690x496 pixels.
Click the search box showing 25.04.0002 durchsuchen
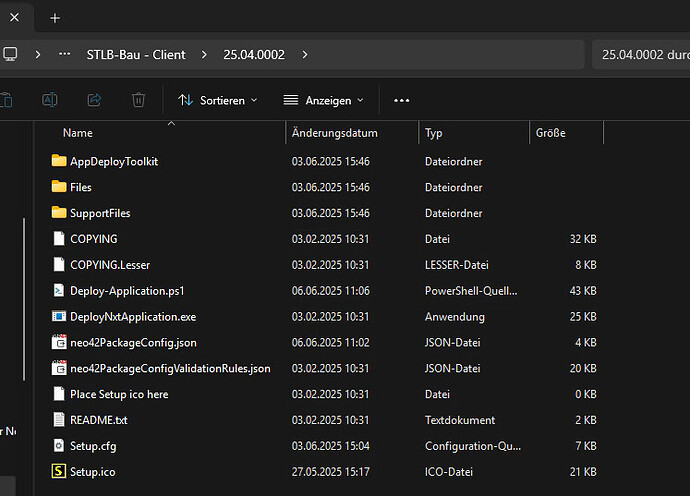(641, 55)
